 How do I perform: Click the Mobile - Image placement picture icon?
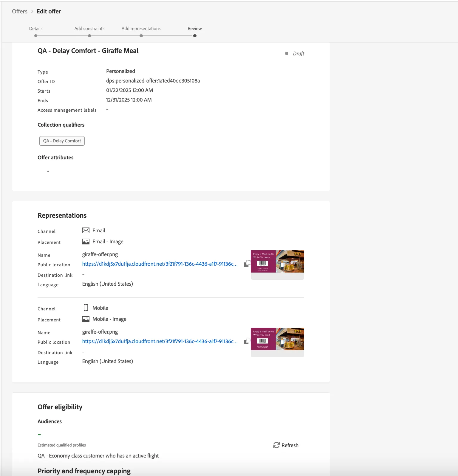point(86,319)
